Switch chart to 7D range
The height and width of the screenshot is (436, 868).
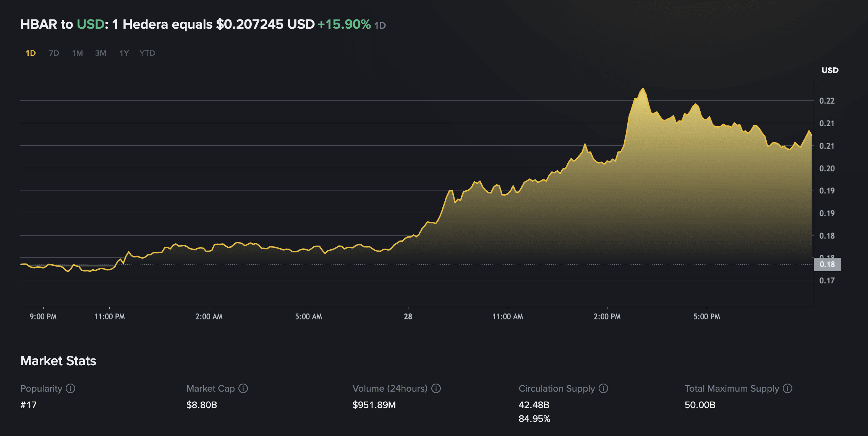pyautogui.click(x=54, y=53)
